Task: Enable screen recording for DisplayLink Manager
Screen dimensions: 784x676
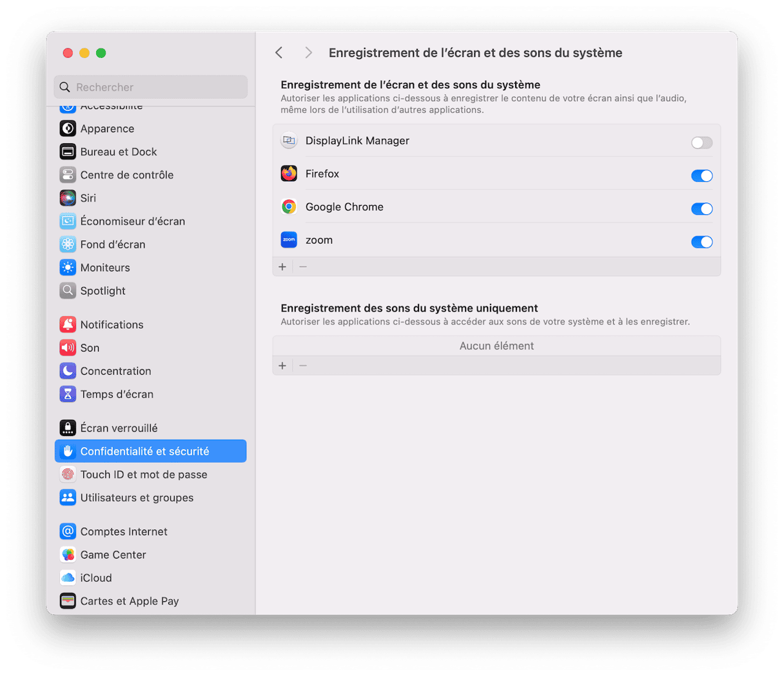Action: click(701, 143)
